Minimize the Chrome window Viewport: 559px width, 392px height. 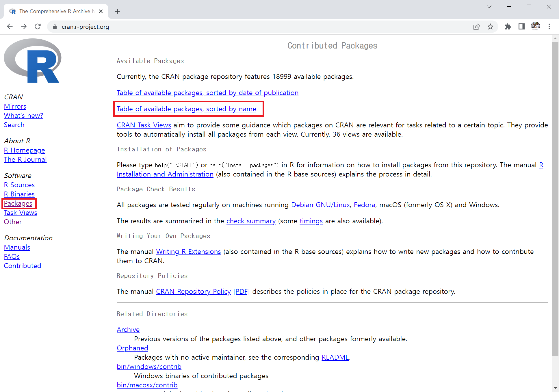509,7
